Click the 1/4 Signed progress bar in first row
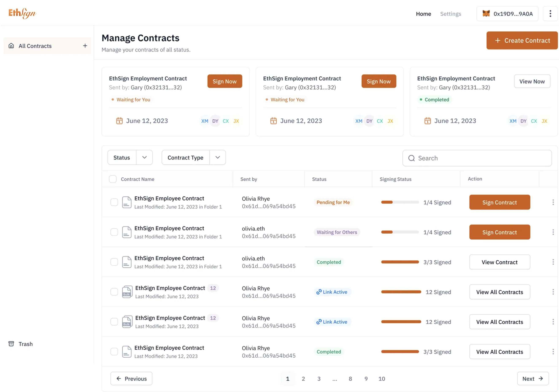Viewport: 559px width, 392px height. point(400,202)
